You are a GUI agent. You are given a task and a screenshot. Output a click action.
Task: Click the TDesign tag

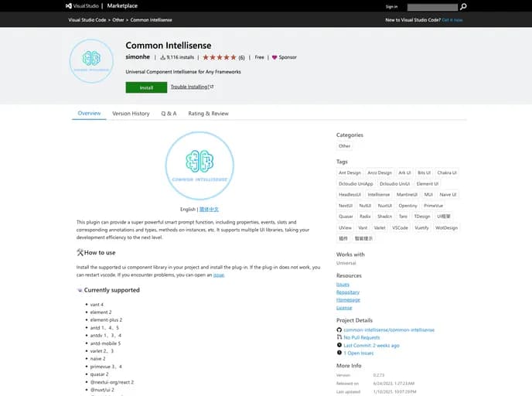tap(422, 217)
